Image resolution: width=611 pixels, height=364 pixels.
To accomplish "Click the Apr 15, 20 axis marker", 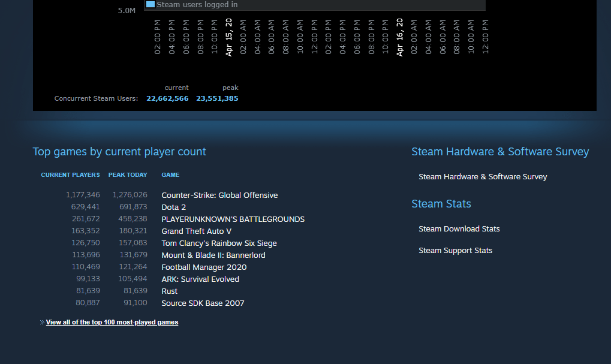I will [228, 37].
